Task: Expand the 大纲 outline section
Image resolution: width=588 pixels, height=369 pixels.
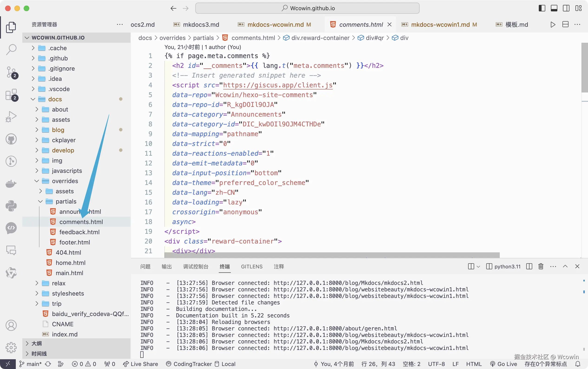Action: 37,343
